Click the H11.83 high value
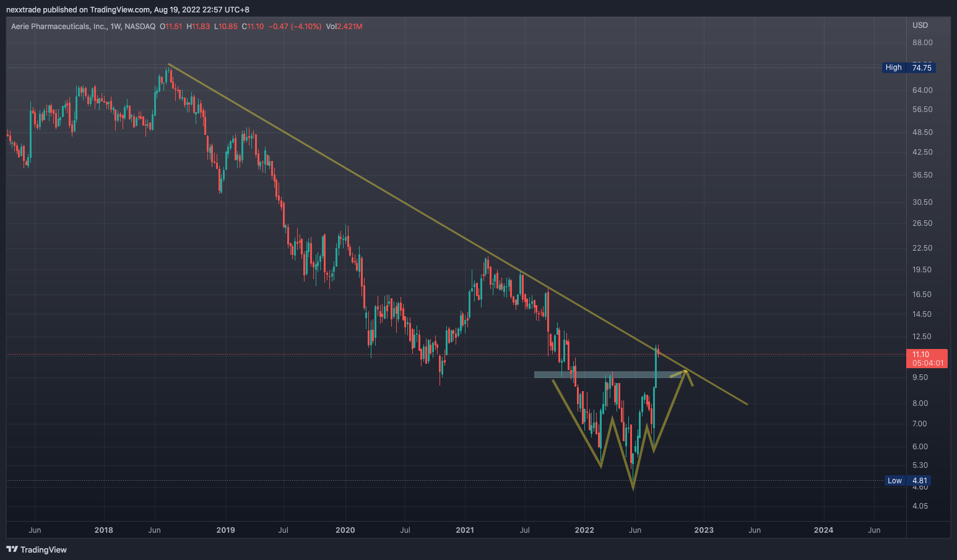The image size is (957, 560). coord(198,27)
